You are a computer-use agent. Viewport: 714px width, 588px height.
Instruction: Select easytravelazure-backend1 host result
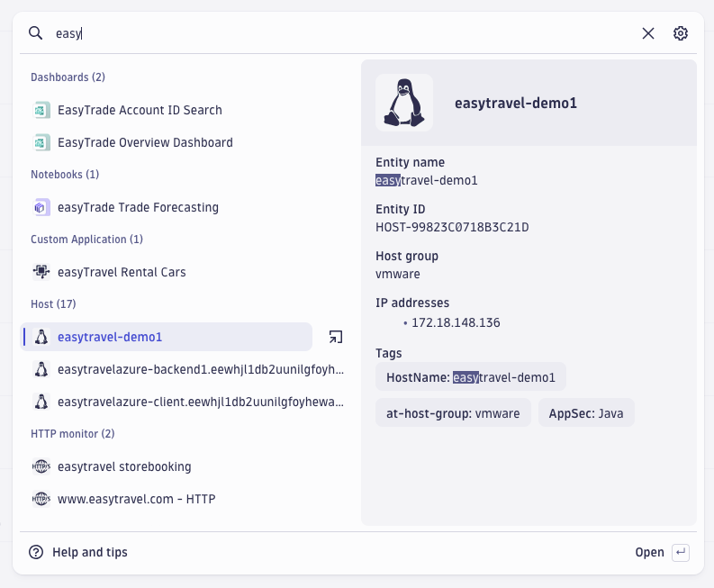200,369
